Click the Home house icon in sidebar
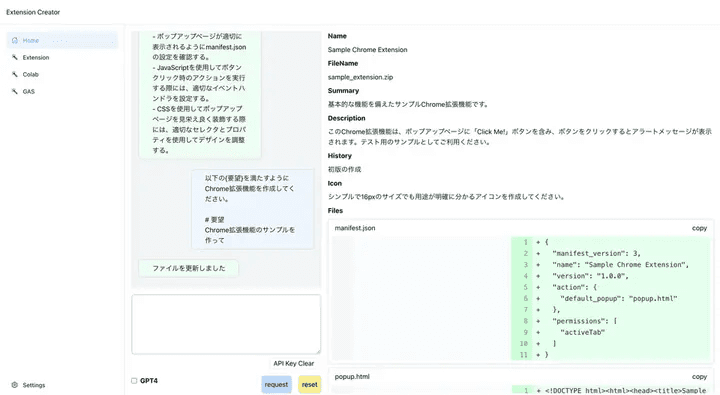Image resolution: width=720 pixels, height=395 pixels. [15, 40]
